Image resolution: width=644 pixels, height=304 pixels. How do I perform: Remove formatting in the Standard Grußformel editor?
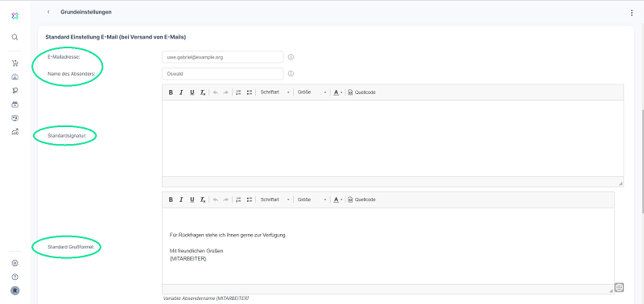click(203, 199)
